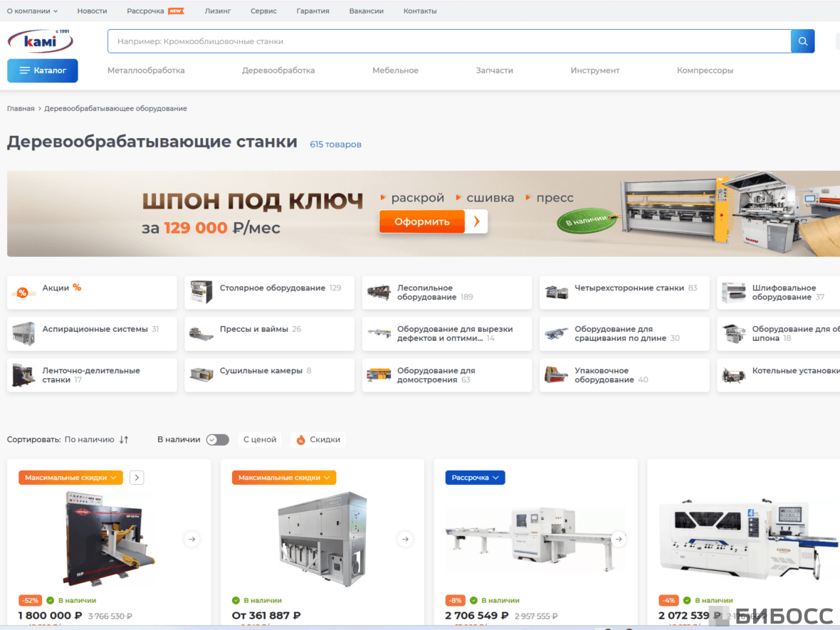This screenshot has width=840, height=630.
Task: Click into the search input field
Action: pos(449,41)
